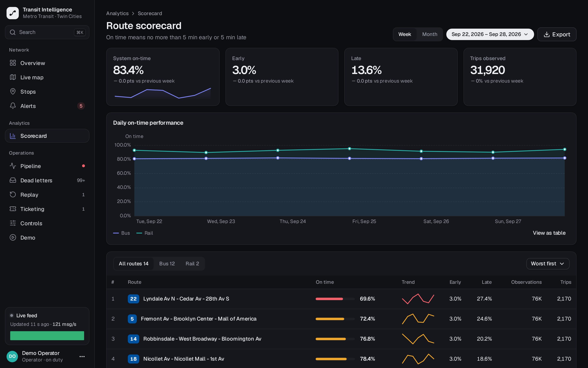The height and width of the screenshot is (368, 588).
Task: Open the Sep 22 – Sep 28 date range dropdown
Action: click(x=490, y=34)
